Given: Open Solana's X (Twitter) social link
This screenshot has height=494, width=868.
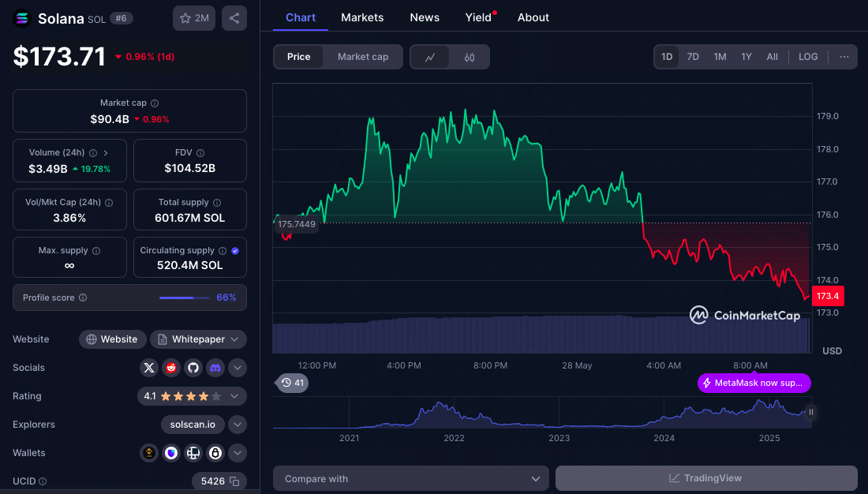Looking at the screenshot, I should pos(149,368).
